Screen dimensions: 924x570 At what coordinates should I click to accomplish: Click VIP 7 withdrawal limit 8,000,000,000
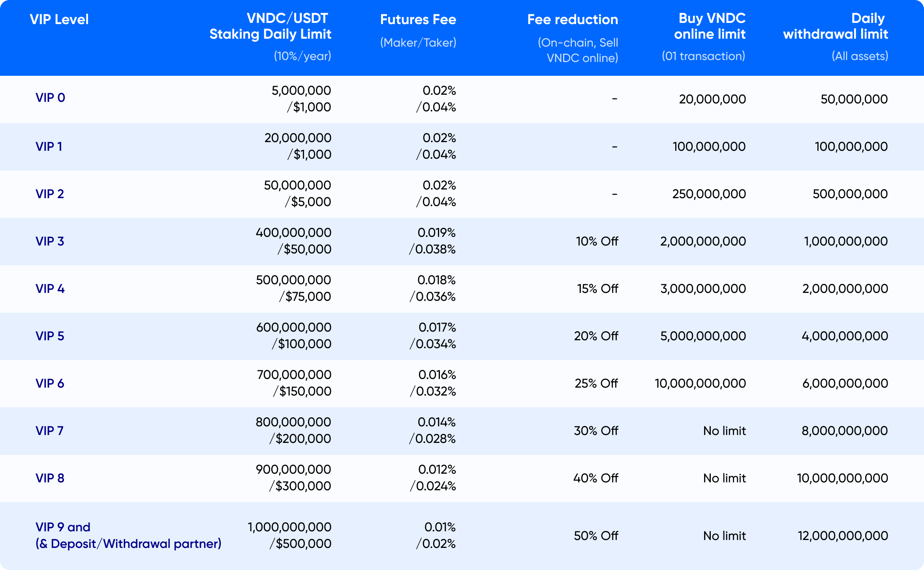click(x=845, y=431)
